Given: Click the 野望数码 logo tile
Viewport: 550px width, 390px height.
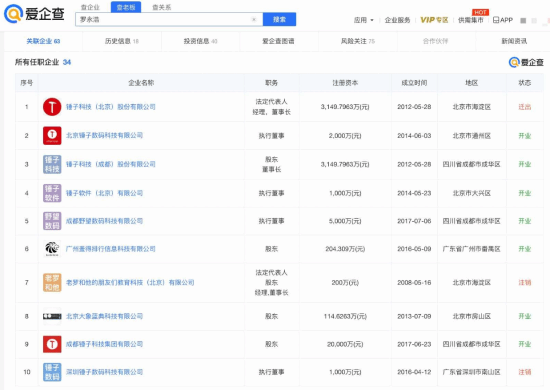Looking at the screenshot, I should [52, 221].
